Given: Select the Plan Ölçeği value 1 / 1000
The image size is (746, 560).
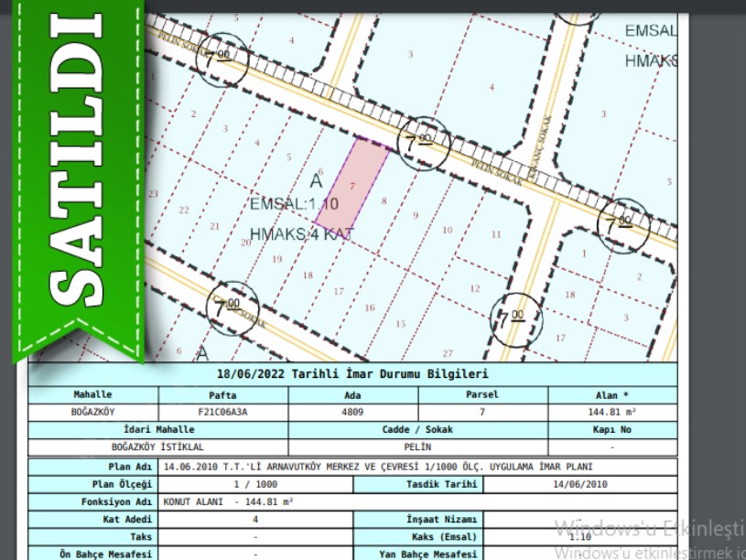Looking at the screenshot, I should tap(255, 484).
